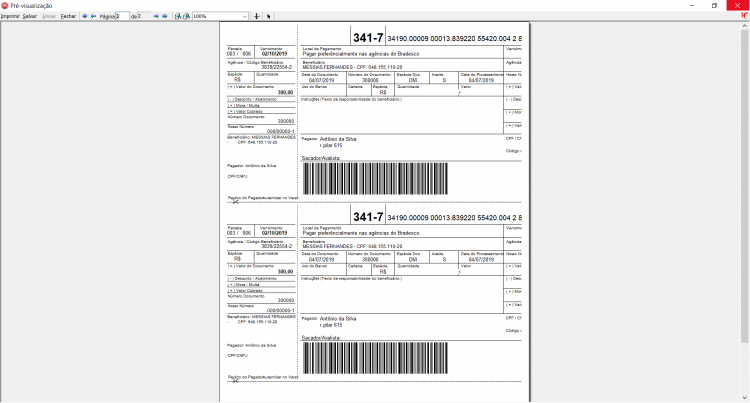Go to the last page
The image size is (750, 403).
pyautogui.click(x=165, y=16)
